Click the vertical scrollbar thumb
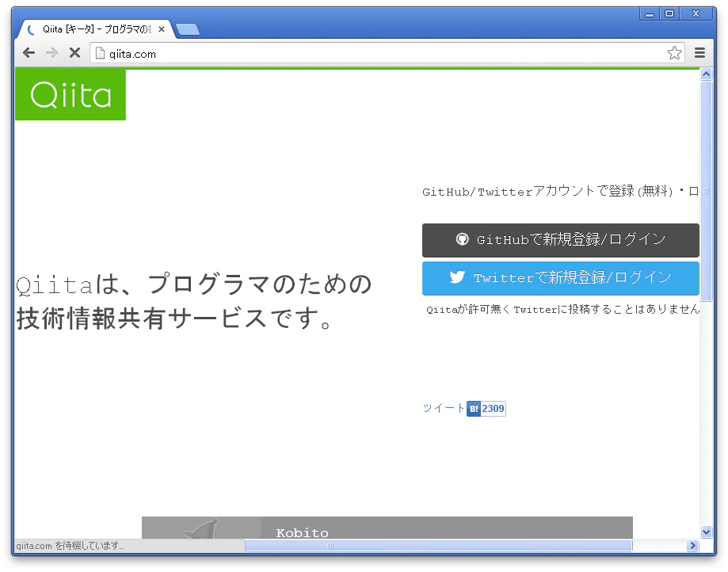This screenshot has width=728, height=572. point(706,191)
